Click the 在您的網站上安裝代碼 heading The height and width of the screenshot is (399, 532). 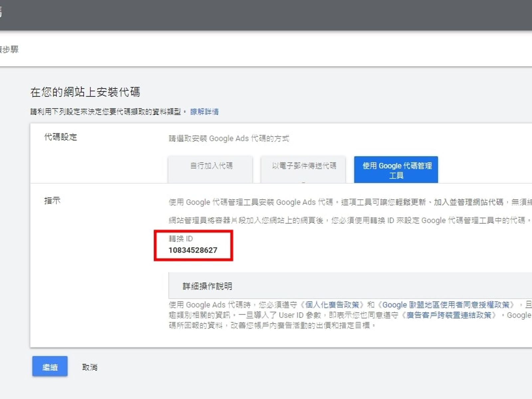(x=85, y=92)
